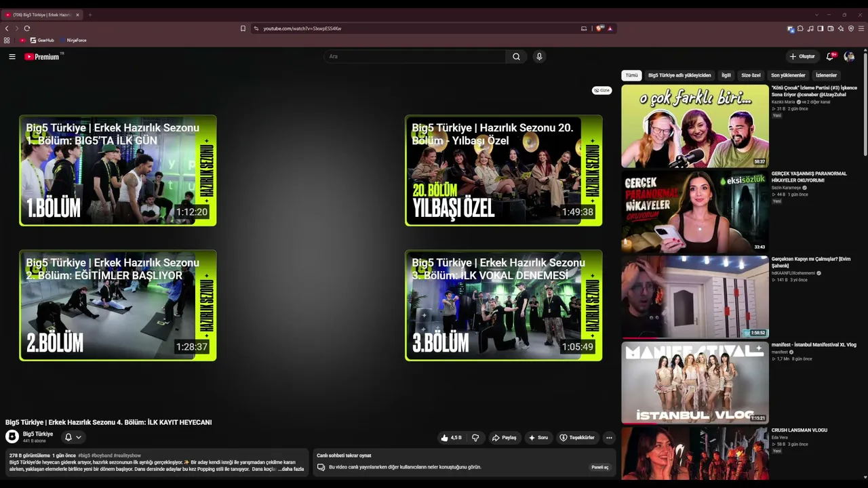Click the Soru ask button
The width and height of the screenshot is (868, 488).
pos(538,438)
